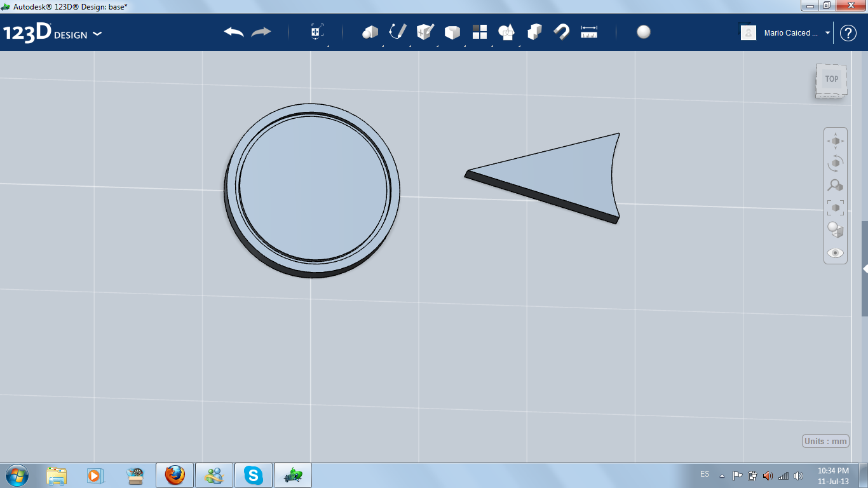Select the Pan navigation tool
Image resolution: width=868 pixels, height=488 pixels.
pos(836,140)
